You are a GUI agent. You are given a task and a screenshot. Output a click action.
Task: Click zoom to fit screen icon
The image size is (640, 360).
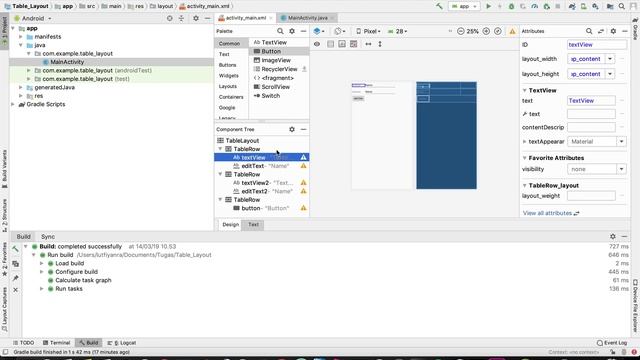(498, 31)
